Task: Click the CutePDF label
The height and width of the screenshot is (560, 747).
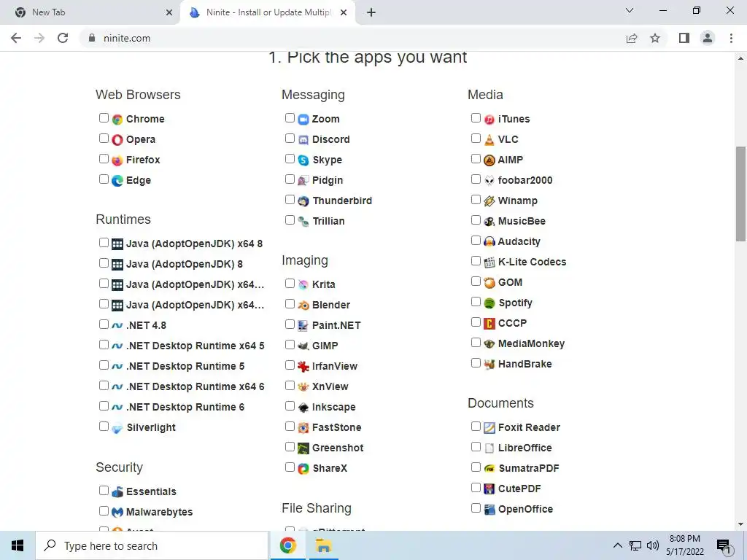Action: point(519,489)
